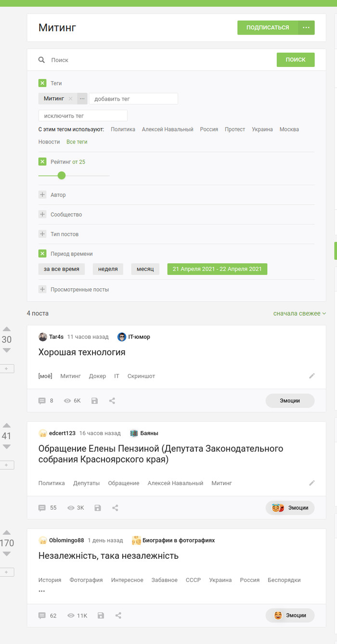Share the "Незалежність, така незалежність" post
This screenshot has width=337, height=644.
coord(118,615)
